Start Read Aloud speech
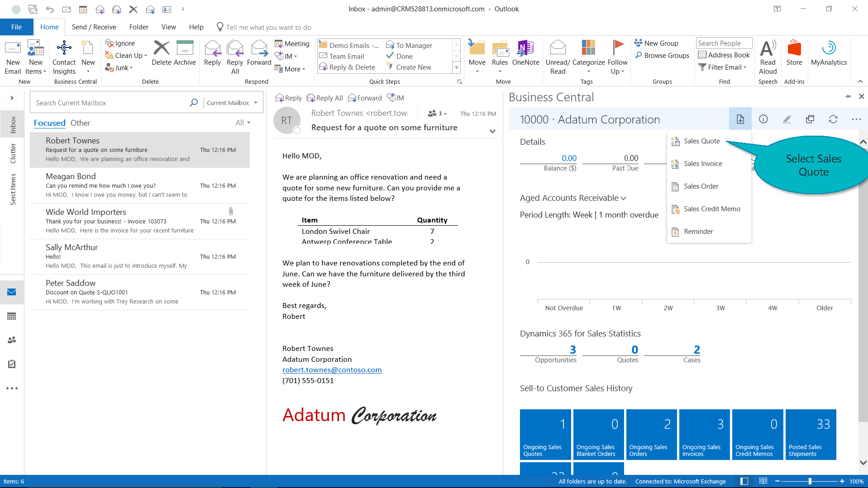Viewport: 868px width, 488px height. [768, 57]
